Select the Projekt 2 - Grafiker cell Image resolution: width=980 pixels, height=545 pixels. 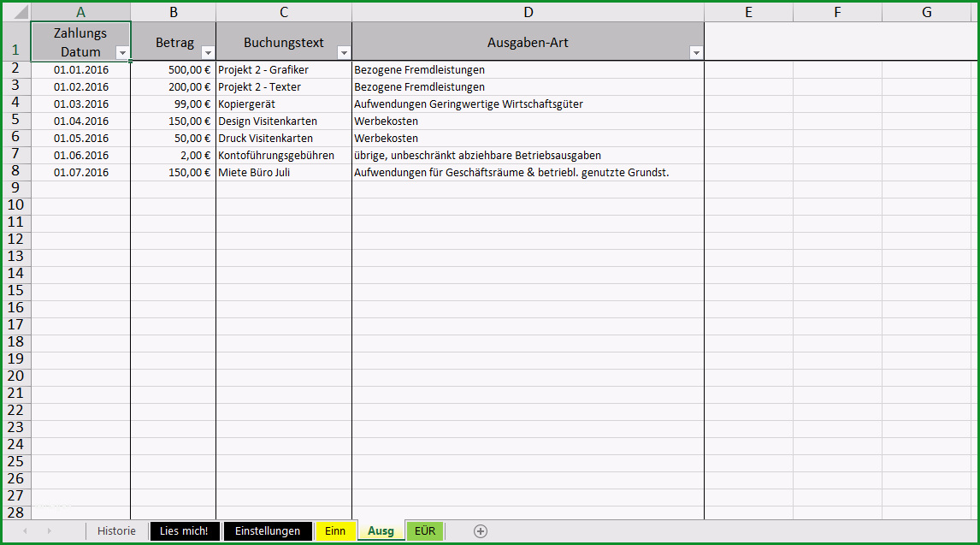point(284,70)
